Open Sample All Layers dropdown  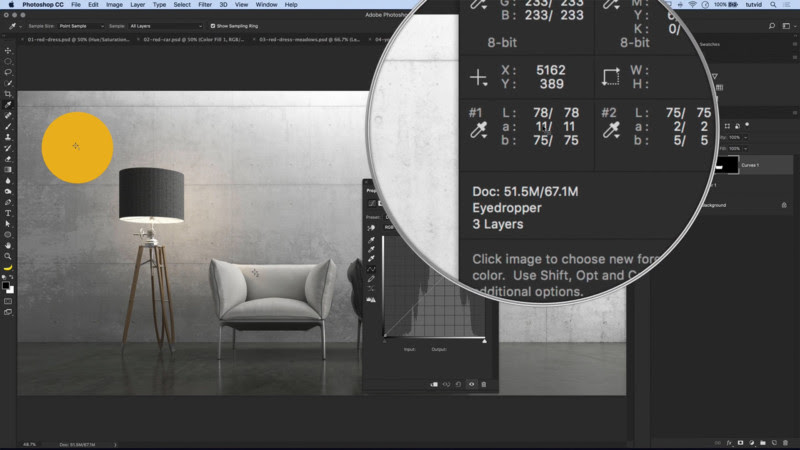tap(165, 26)
